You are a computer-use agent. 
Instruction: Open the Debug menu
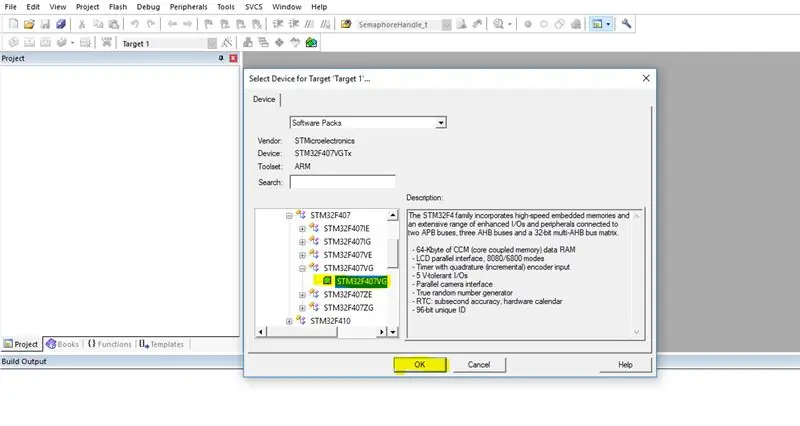click(148, 7)
